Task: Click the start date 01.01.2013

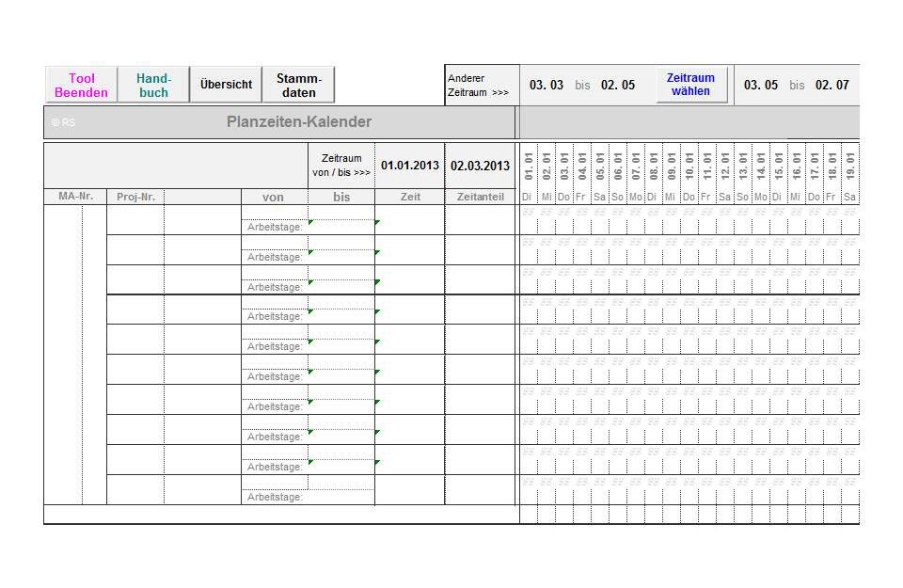Action: point(410,166)
